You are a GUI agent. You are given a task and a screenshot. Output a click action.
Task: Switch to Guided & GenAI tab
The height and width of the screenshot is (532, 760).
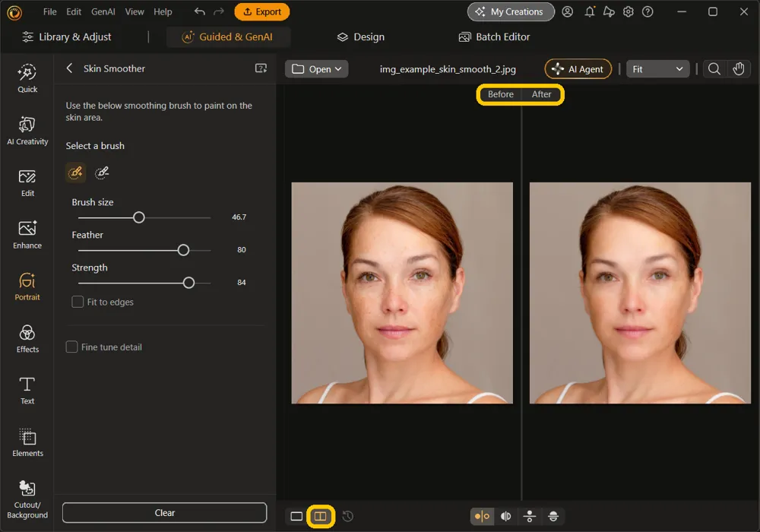point(227,36)
